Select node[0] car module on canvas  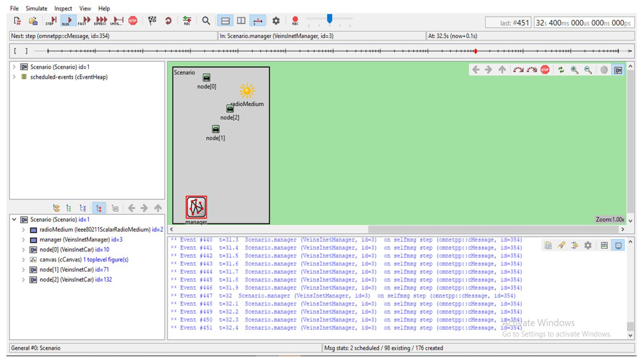coord(206,78)
